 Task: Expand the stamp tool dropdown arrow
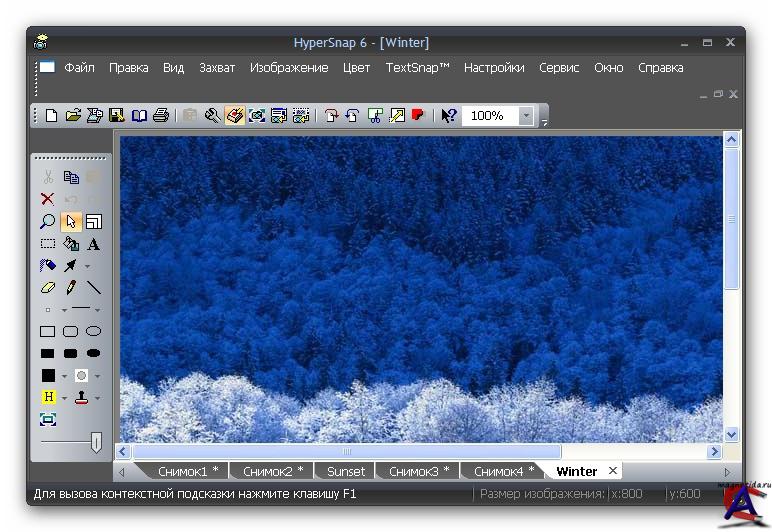(97, 398)
